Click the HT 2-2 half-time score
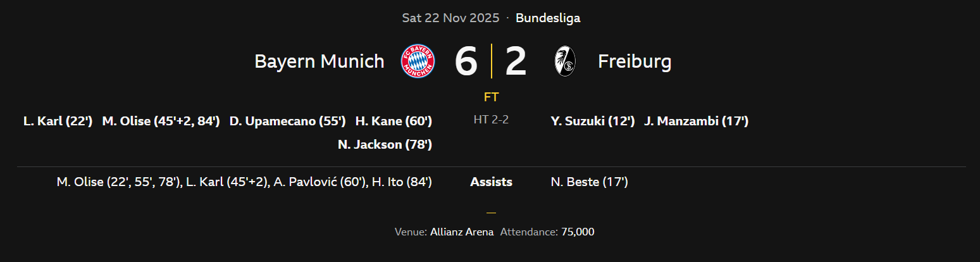980x262 pixels. coord(491,120)
